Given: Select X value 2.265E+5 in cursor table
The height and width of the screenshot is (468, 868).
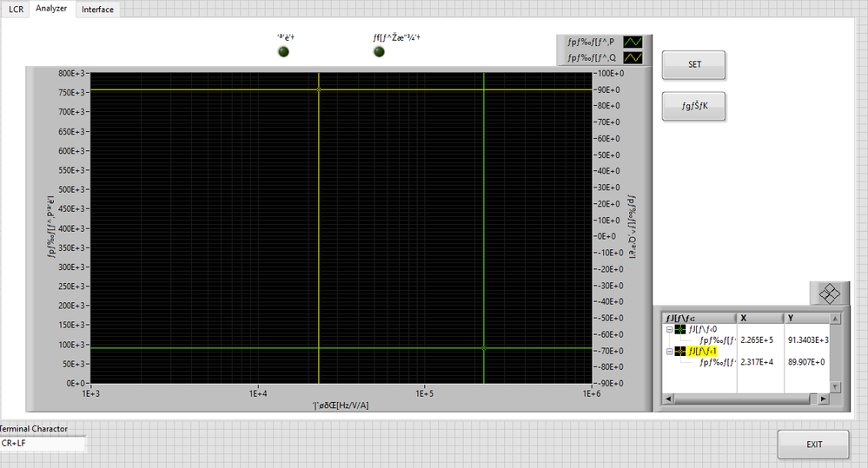Looking at the screenshot, I should click(x=757, y=340).
